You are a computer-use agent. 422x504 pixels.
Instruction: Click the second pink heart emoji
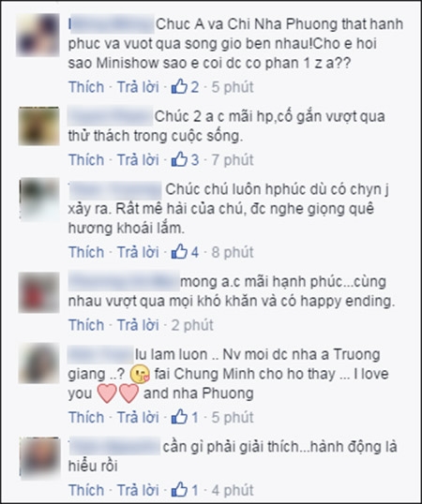tap(128, 393)
